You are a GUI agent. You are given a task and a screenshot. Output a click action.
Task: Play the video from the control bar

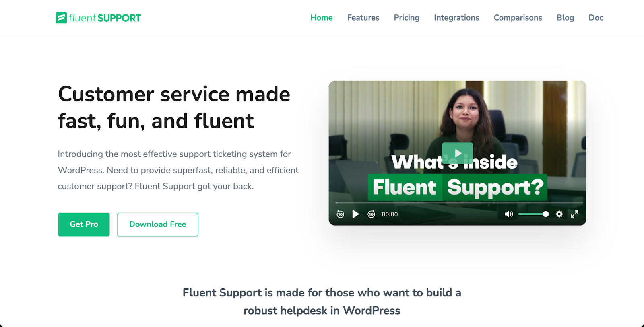[355, 214]
